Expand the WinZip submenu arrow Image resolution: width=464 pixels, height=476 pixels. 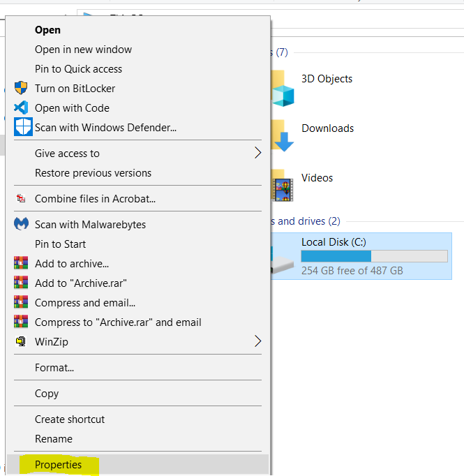tap(257, 341)
